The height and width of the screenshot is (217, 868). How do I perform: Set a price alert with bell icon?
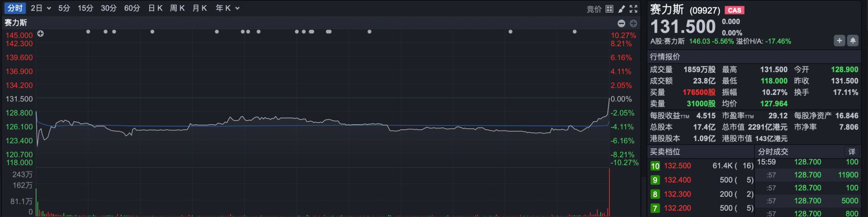coord(853,41)
